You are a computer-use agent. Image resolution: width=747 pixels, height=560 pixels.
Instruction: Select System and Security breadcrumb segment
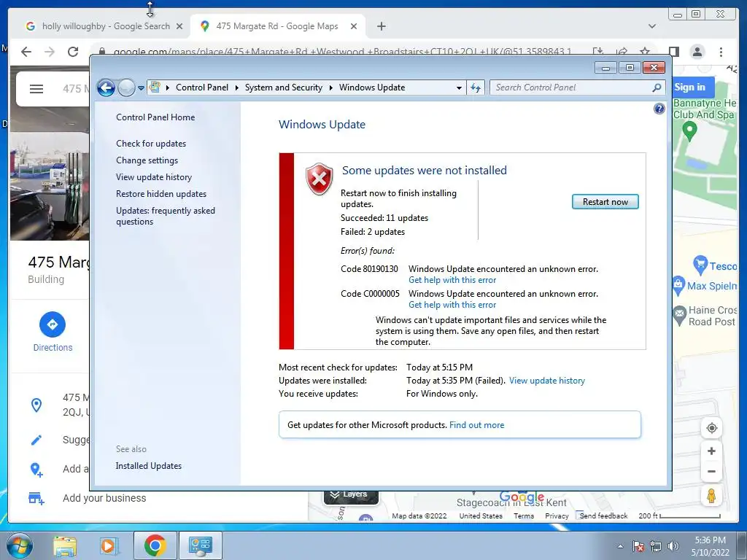(284, 87)
